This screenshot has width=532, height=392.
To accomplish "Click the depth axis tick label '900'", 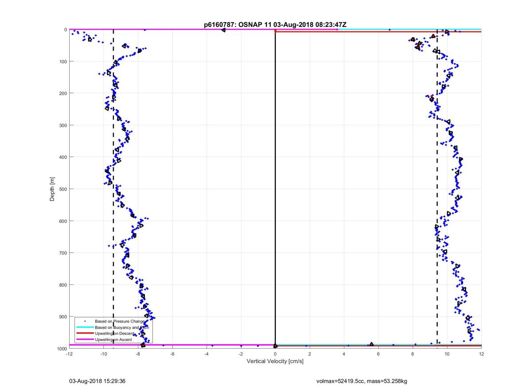I will coord(63,317).
